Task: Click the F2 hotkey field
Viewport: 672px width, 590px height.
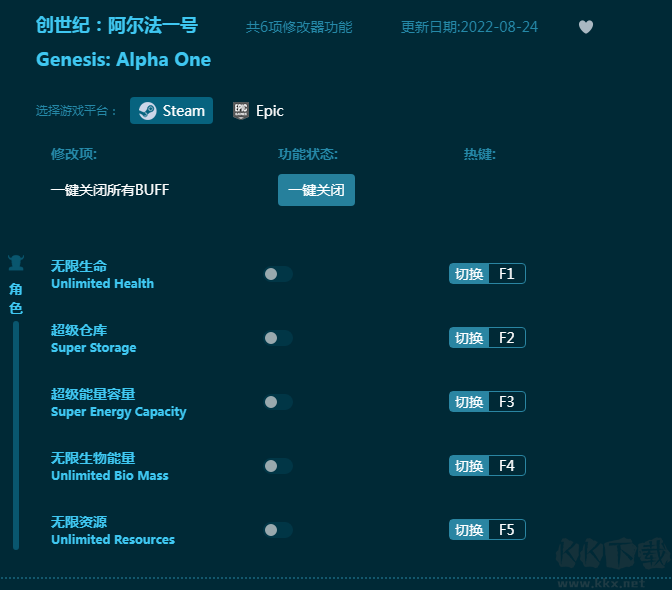Action: pos(507,338)
